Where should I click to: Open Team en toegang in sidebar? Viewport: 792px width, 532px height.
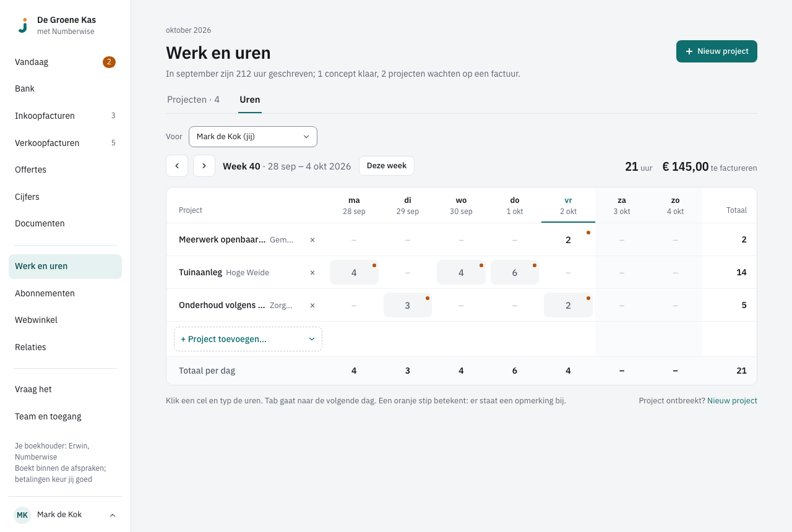[65, 416]
